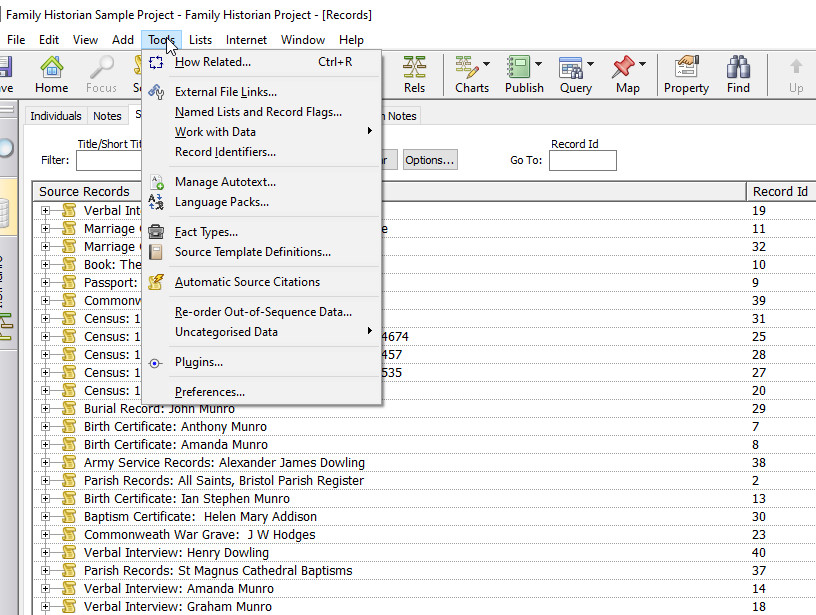Click scroll icon of Army Service Records row
The image size is (816, 615).
click(x=69, y=463)
